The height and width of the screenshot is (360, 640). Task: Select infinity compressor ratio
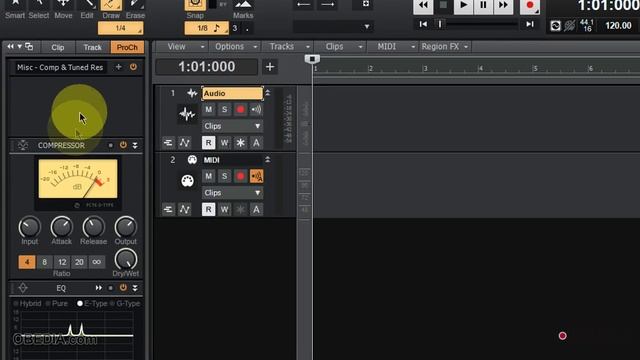coord(97,262)
